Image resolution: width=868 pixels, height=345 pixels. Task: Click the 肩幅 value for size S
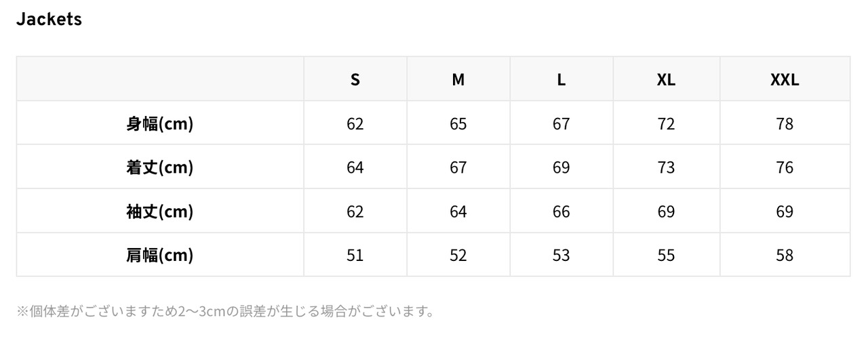point(355,256)
